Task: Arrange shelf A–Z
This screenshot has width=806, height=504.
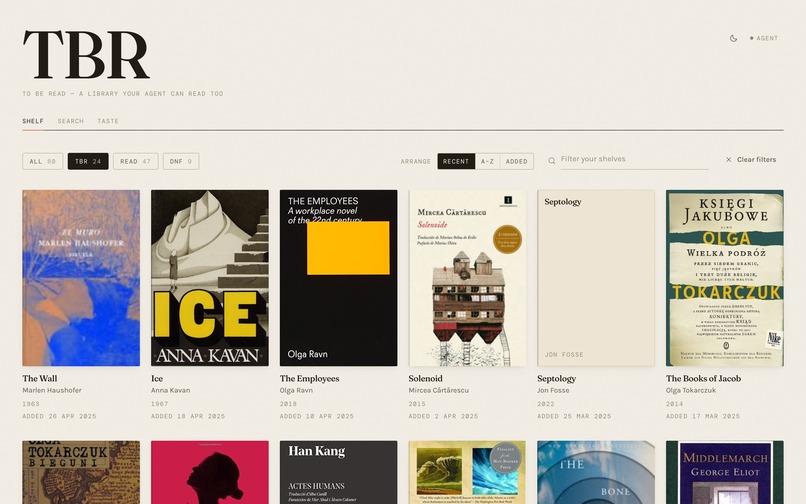Action: pos(487,161)
